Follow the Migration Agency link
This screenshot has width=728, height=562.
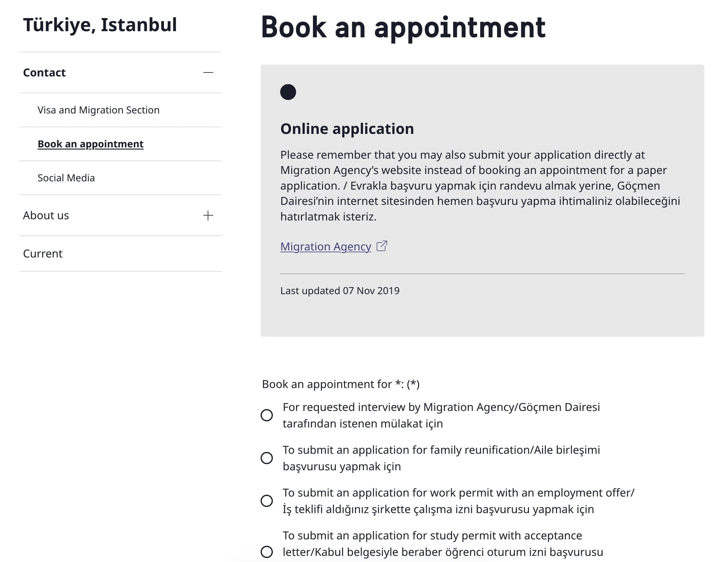tap(325, 246)
